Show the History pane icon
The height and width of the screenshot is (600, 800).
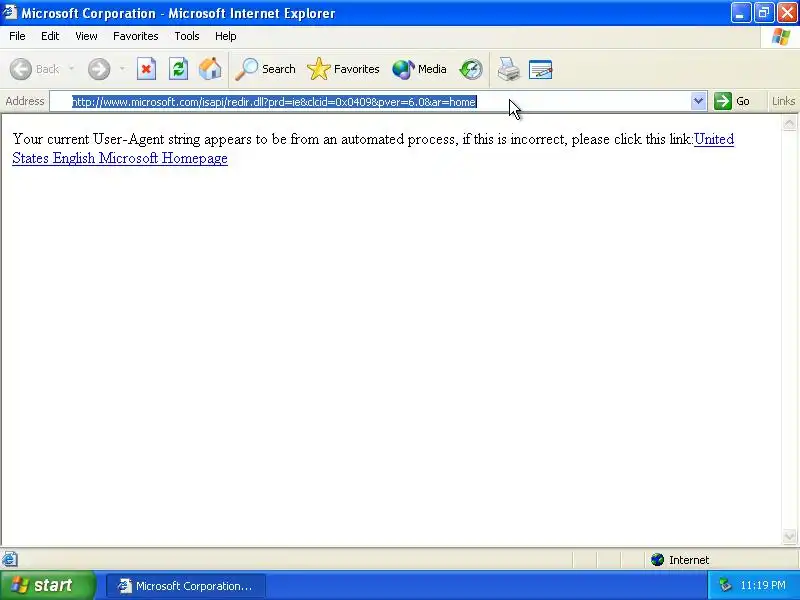[x=470, y=69]
